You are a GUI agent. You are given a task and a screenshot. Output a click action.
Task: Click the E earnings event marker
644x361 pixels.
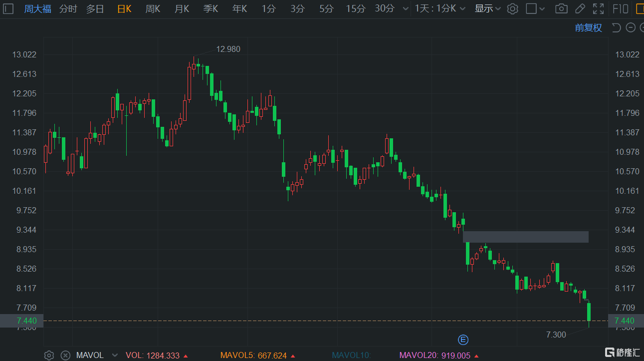click(463, 340)
